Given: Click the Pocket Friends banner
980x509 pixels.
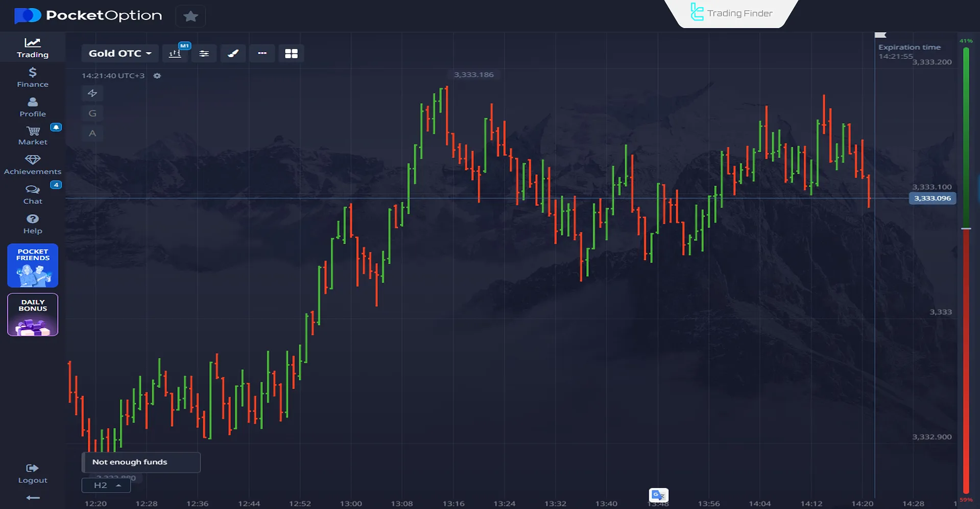Looking at the screenshot, I should (x=33, y=266).
